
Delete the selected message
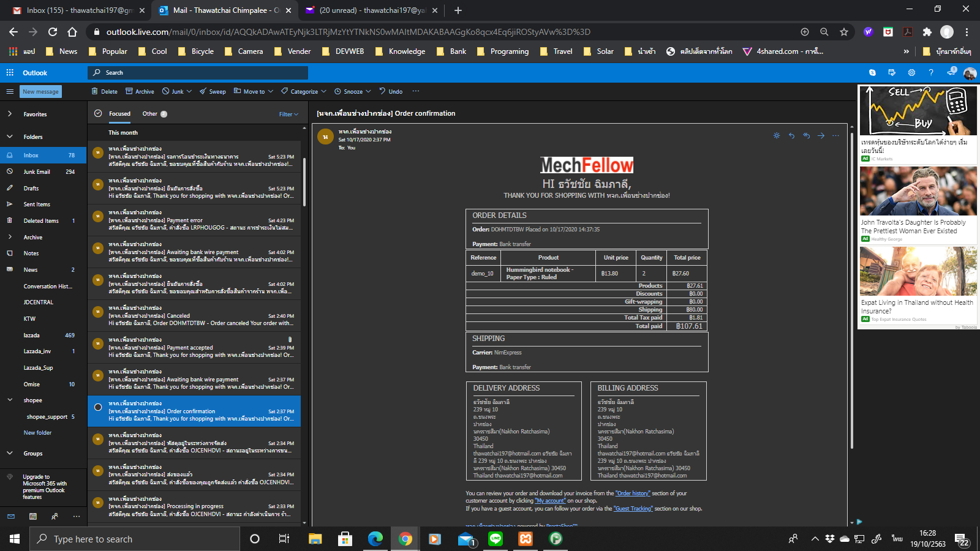104,91
